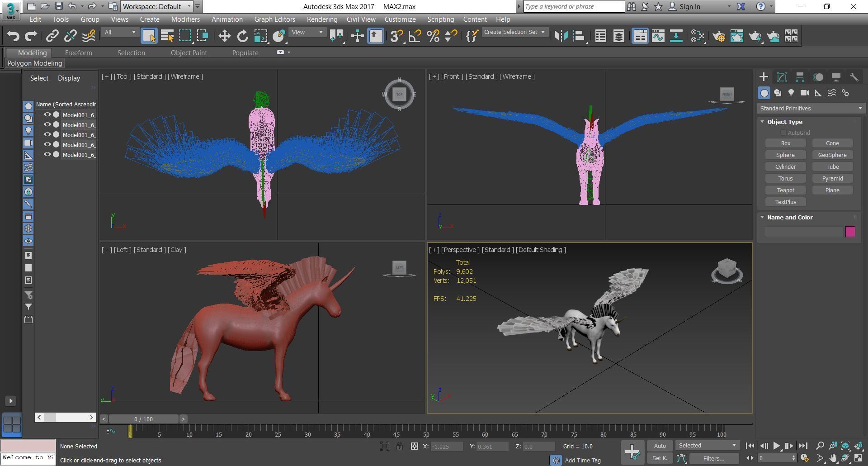Click the Undo arrow in main toolbar
This screenshot has width=868, height=466.
pyautogui.click(x=13, y=36)
